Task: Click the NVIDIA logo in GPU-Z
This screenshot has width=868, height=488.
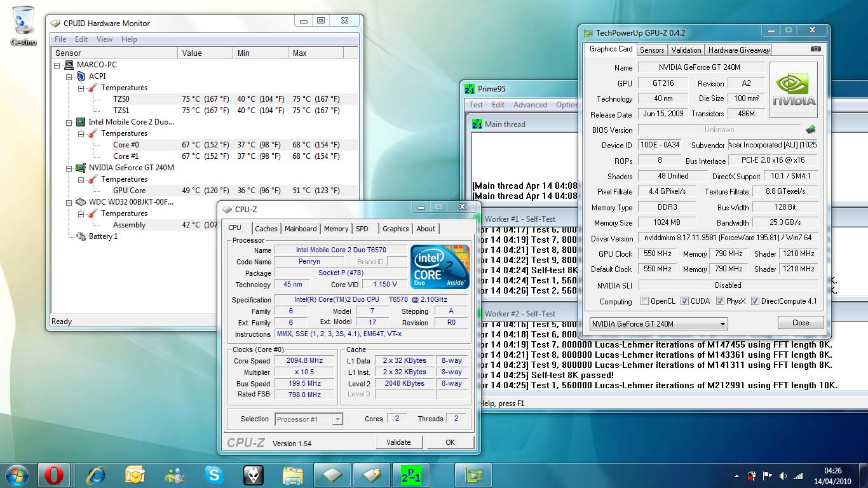Action: [794, 90]
